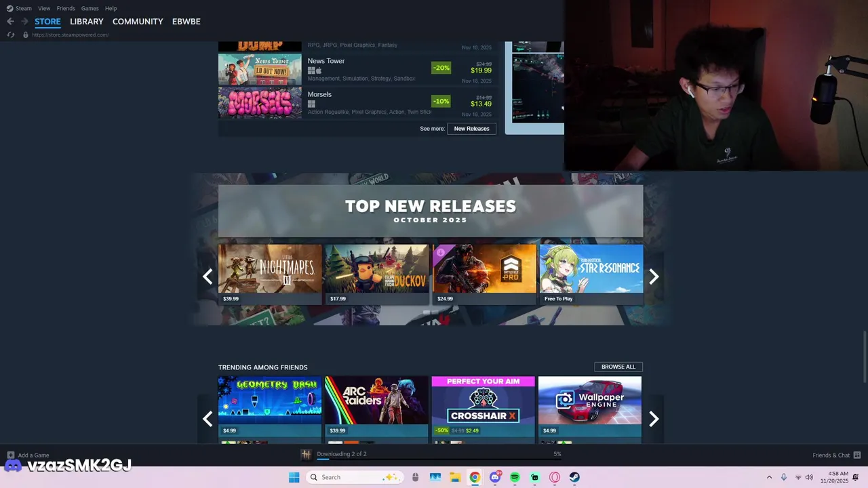868x488 pixels.
Task: Go back with the left arrow
Action: [10, 22]
